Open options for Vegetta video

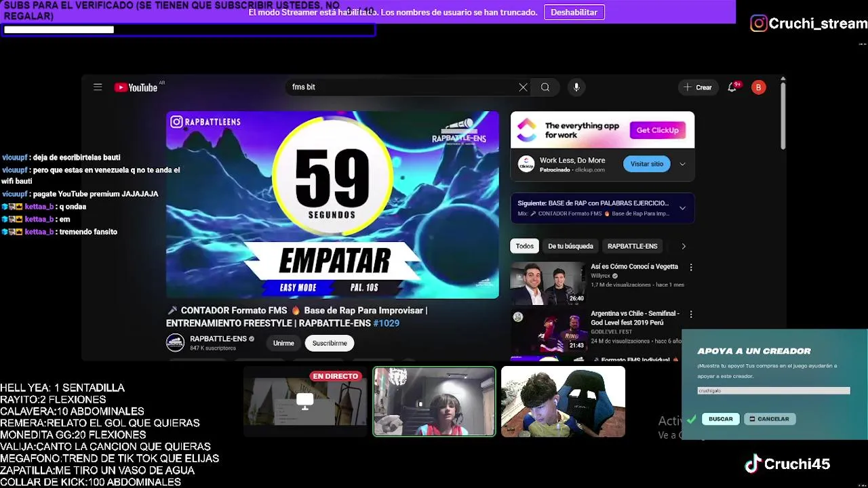click(690, 267)
